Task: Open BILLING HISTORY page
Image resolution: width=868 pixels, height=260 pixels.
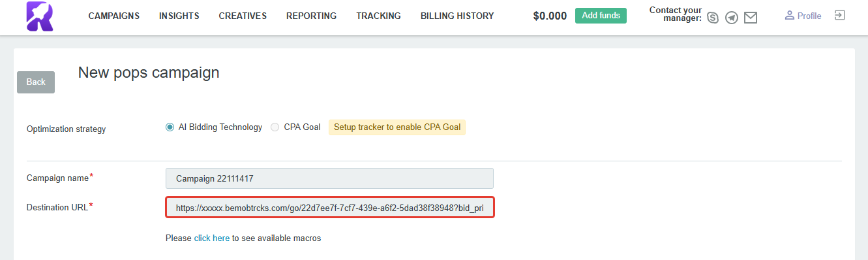Action: pos(457,16)
